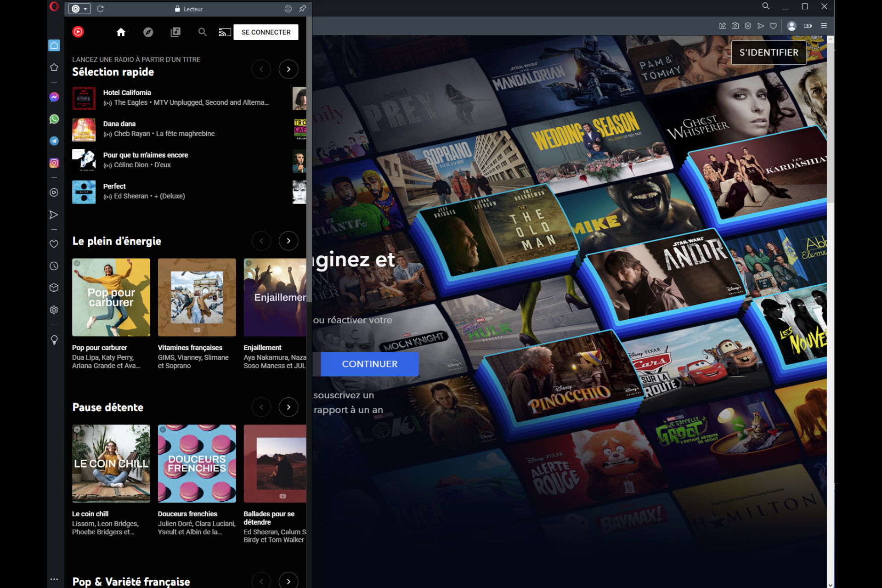
Task: Open the Player icon in sidebar
Action: click(x=54, y=192)
